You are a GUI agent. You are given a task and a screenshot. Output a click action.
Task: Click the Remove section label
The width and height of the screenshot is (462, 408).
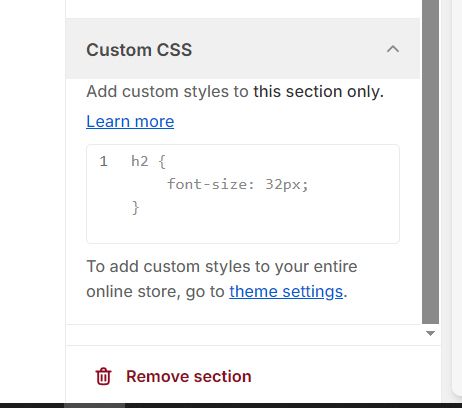point(189,377)
